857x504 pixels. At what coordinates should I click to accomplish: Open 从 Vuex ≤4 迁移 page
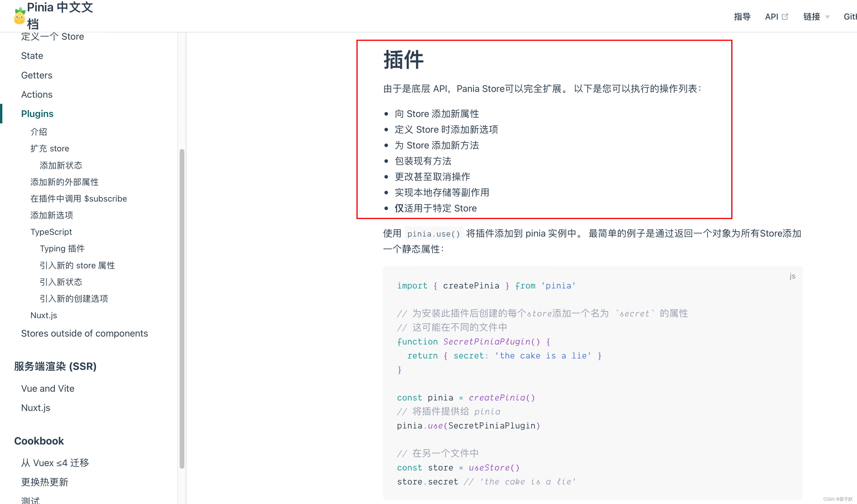[55, 463]
